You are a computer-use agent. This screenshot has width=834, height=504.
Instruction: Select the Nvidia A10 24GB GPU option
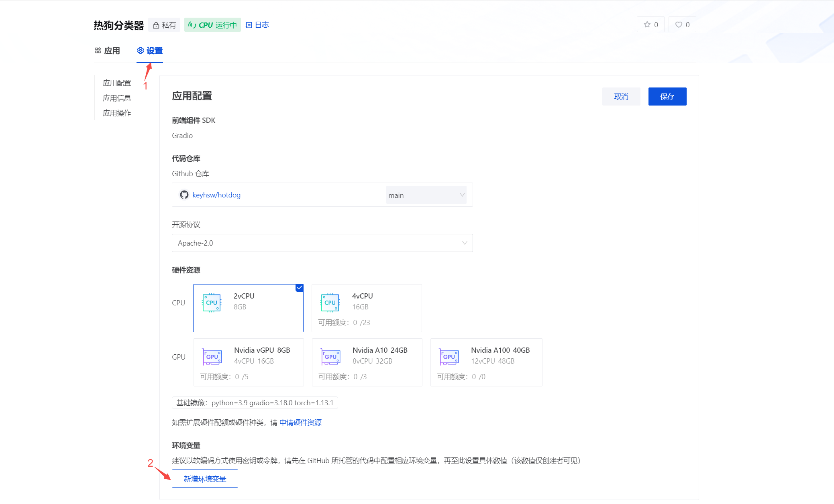[x=367, y=361]
